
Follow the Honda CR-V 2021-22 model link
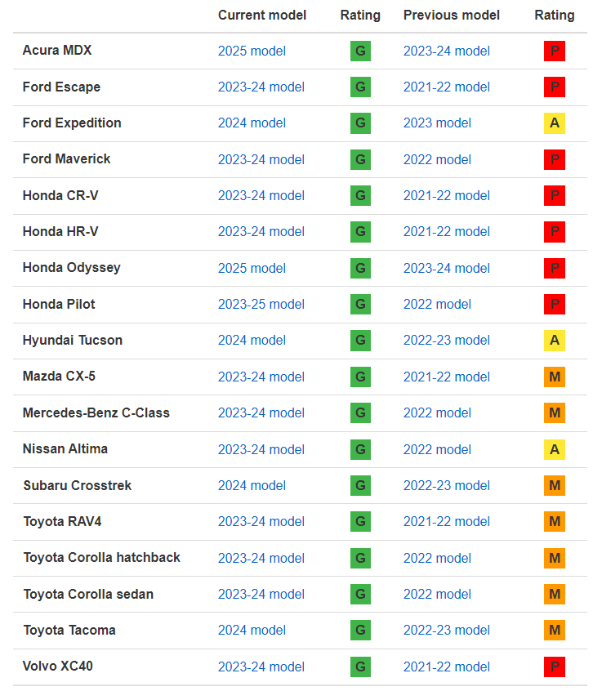(x=447, y=195)
